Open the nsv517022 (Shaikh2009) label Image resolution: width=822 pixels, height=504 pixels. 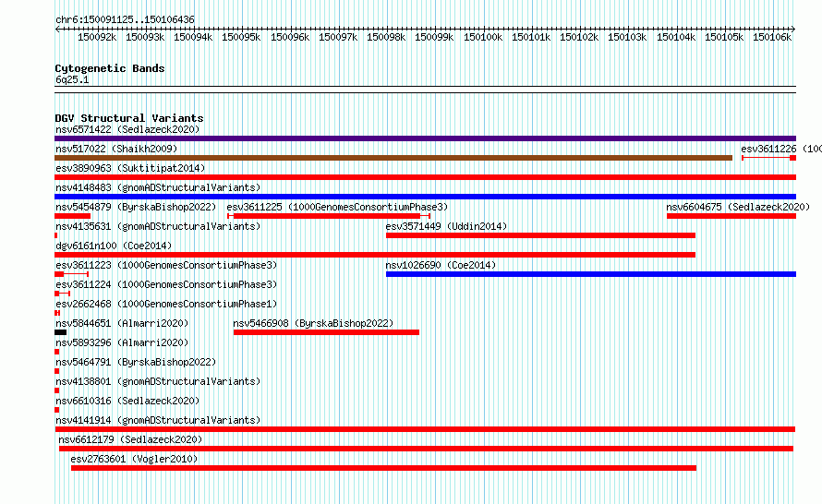[x=116, y=149]
